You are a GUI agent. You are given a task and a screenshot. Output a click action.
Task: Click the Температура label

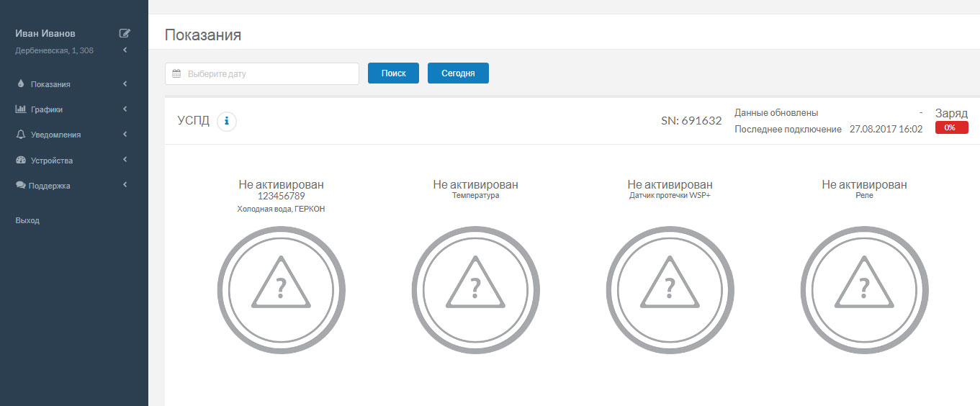point(475,195)
